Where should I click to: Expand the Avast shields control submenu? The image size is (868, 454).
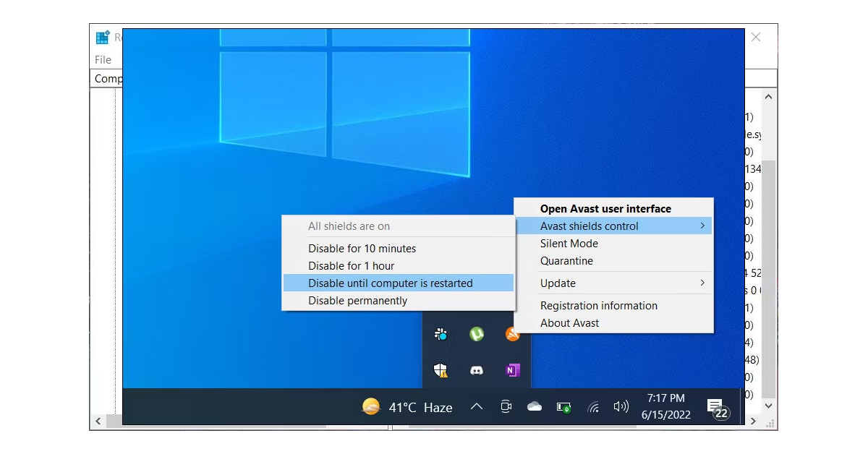click(x=590, y=226)
